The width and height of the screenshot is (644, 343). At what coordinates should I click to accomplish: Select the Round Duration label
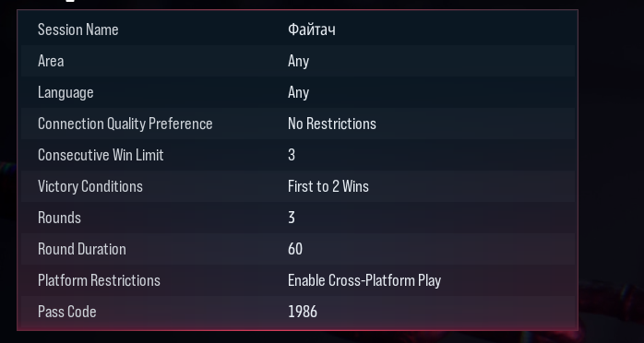pyautogui.click(x=82, y=249)
